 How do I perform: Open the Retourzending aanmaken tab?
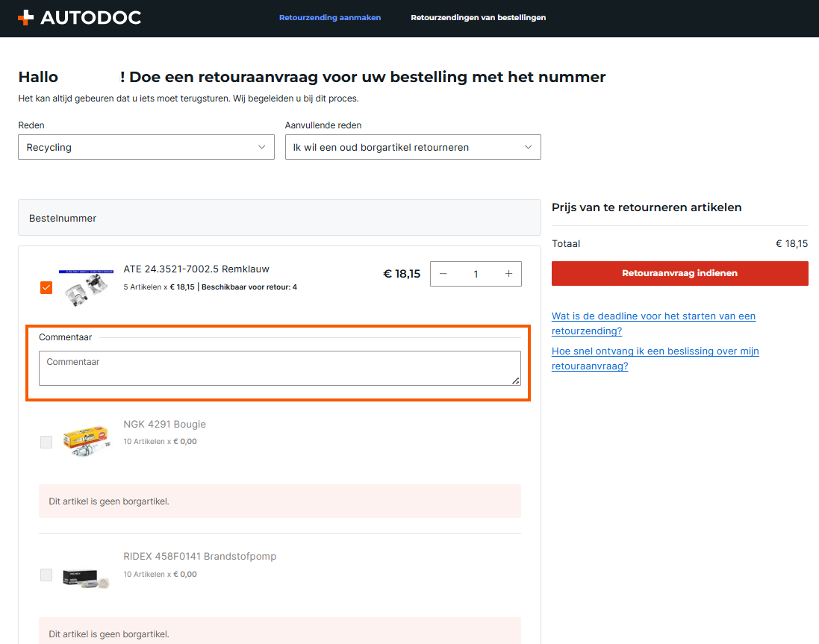click(330, 18)
